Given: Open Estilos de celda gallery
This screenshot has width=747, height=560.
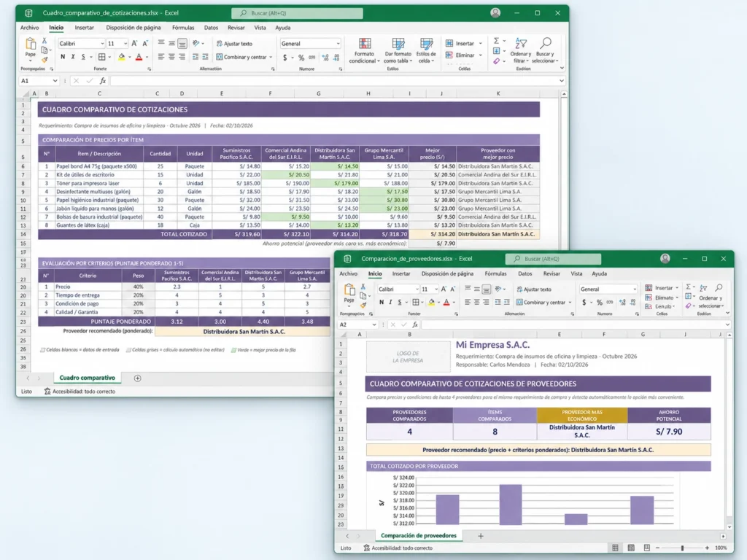Looking at the screenshot, I should (426, 51).
